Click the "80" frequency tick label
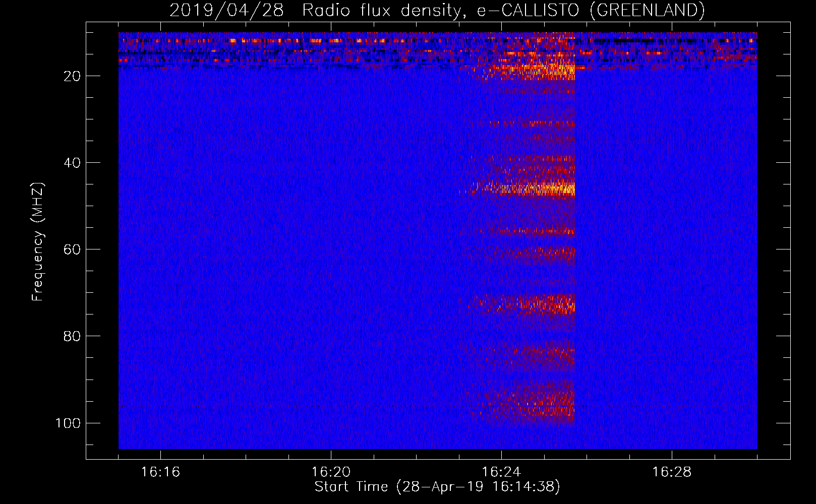 click(x=73, y=336)
